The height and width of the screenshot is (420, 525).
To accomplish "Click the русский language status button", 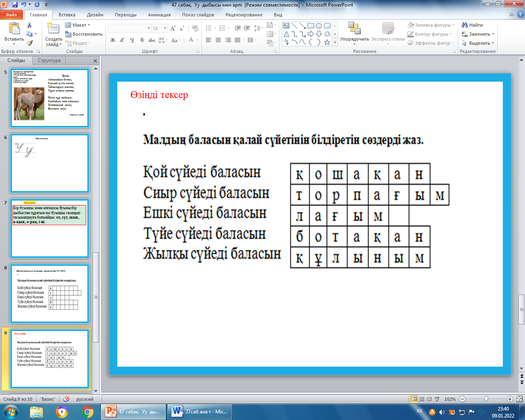I will [x=85, y=399].
